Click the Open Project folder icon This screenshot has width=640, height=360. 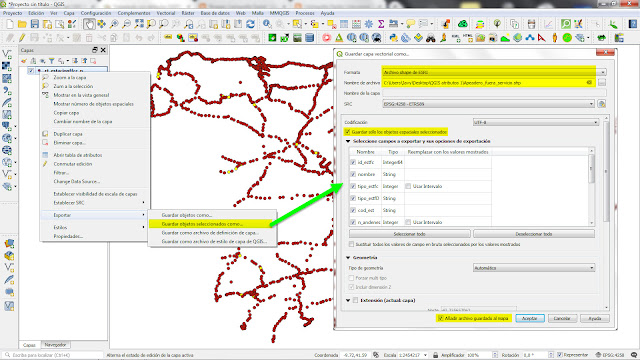pyautogui.click(x=22, y=24)
